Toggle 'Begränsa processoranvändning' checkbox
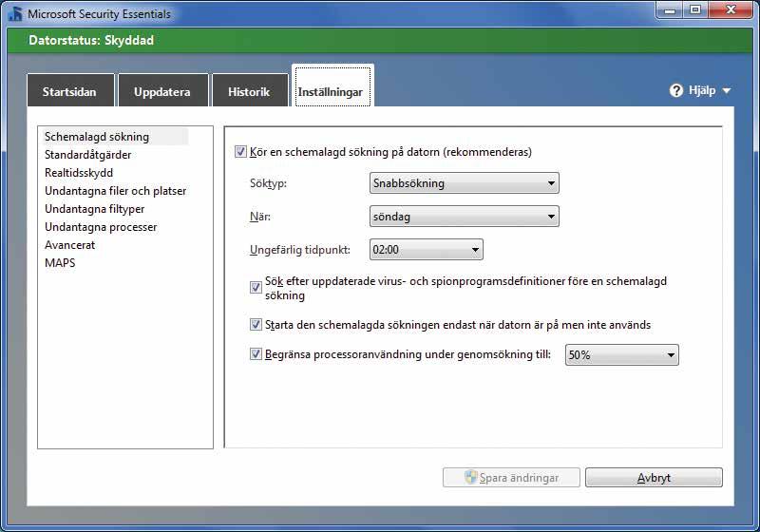 pyautogui.click(x=256, y=354)
